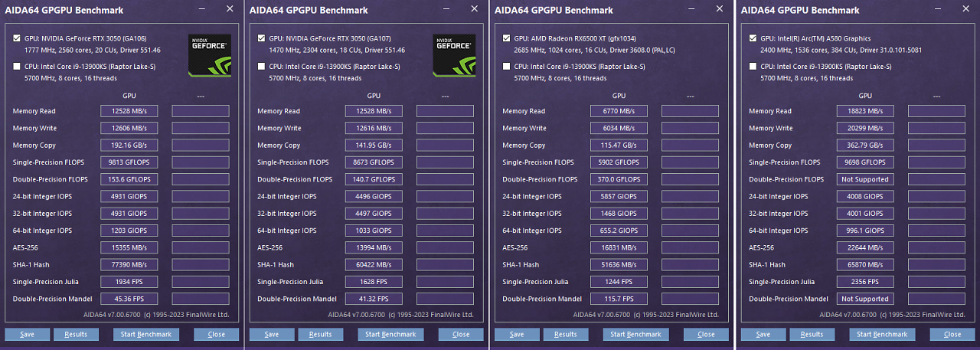This screenshot has height=350, width=980.
Task: Click Close button in GA106 window
Action: [217, 334]
